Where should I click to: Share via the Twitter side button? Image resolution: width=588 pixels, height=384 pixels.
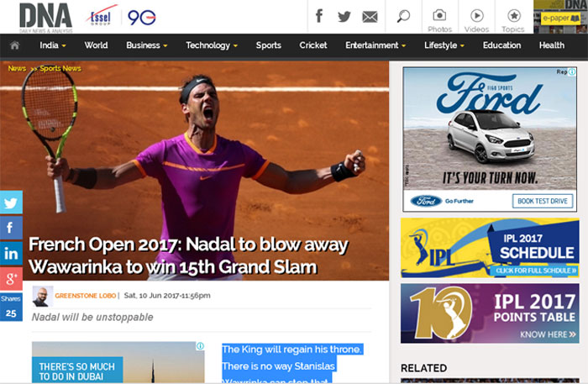(x=11, y=203)
